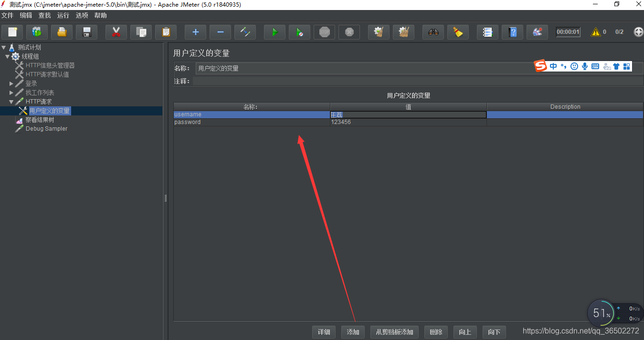
Task: Click the panel divider collapse handle
Action: pos(166,198)
